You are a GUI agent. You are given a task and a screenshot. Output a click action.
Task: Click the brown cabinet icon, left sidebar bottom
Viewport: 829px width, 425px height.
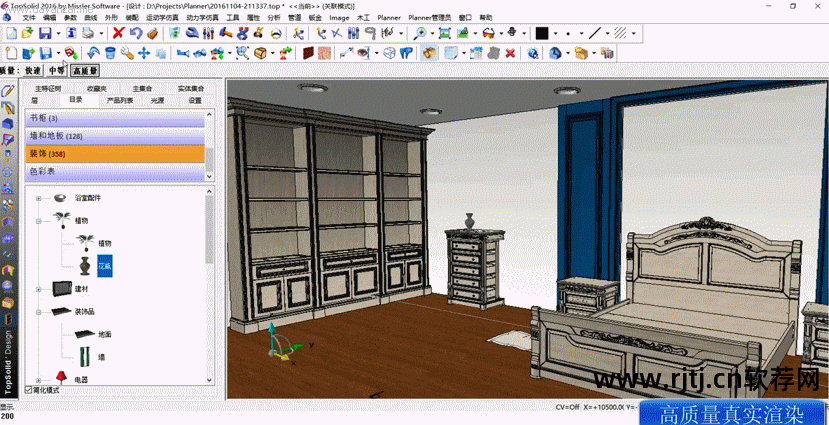point(7,319)
